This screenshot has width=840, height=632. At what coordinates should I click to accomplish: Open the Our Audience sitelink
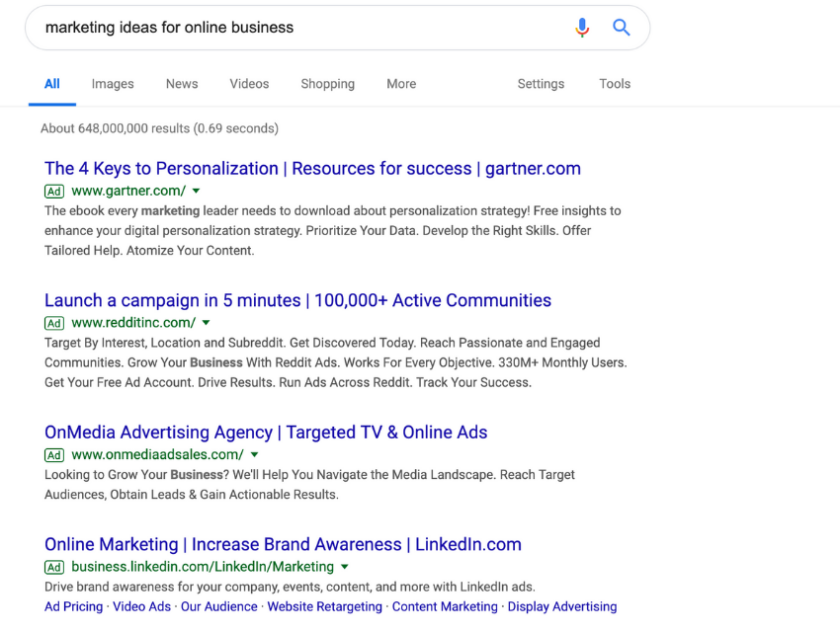point(219,607)
